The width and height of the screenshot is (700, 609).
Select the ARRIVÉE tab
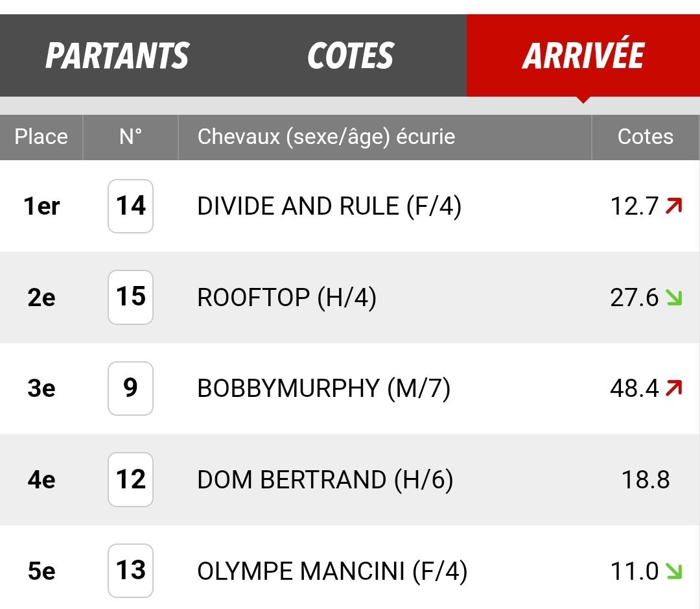(x=583, y=55)
